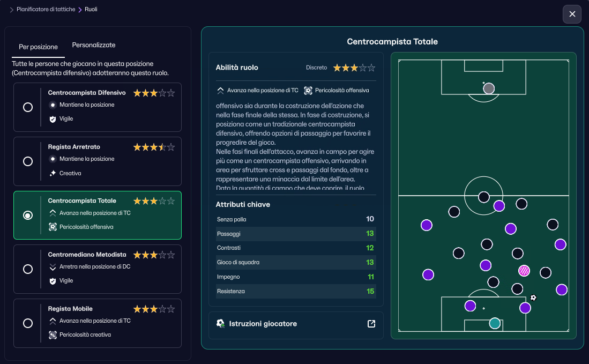589x364 pixels.
Task: Click the grey goalkeeper marker at top goal
Action: tap(489, 88)
